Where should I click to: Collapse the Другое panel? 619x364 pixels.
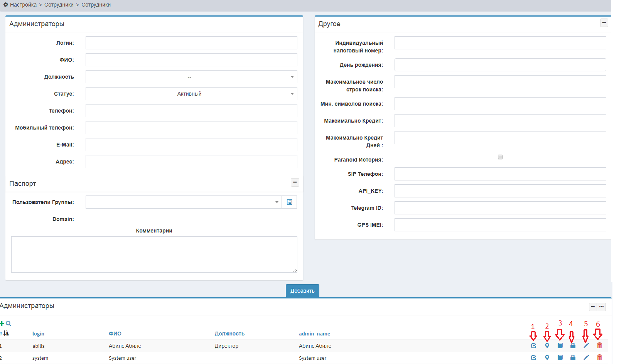pos(604,23)
